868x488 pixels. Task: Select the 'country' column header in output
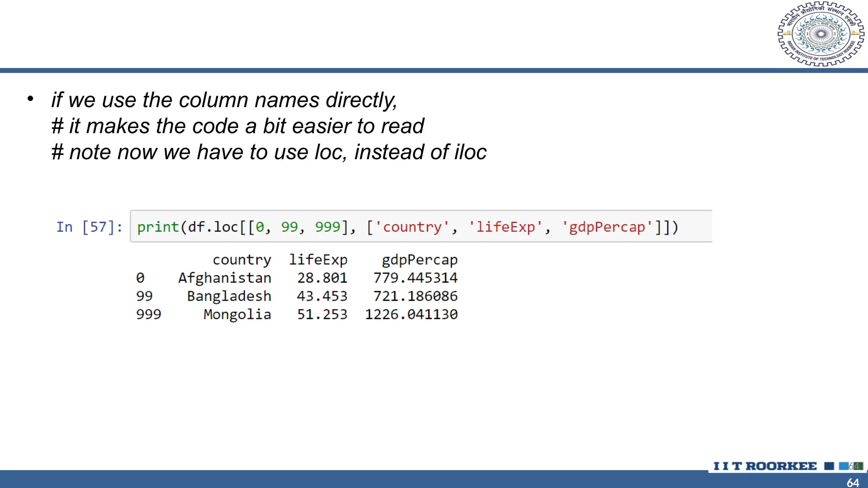click(x=242, y=260)
